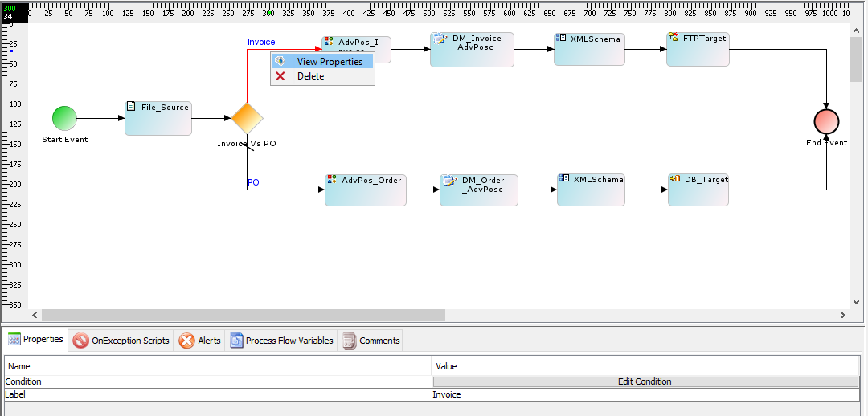868x416 pixels.
Task: Click the canvas horizontal scrollbar thumb
Action: (x=244, y=316)
